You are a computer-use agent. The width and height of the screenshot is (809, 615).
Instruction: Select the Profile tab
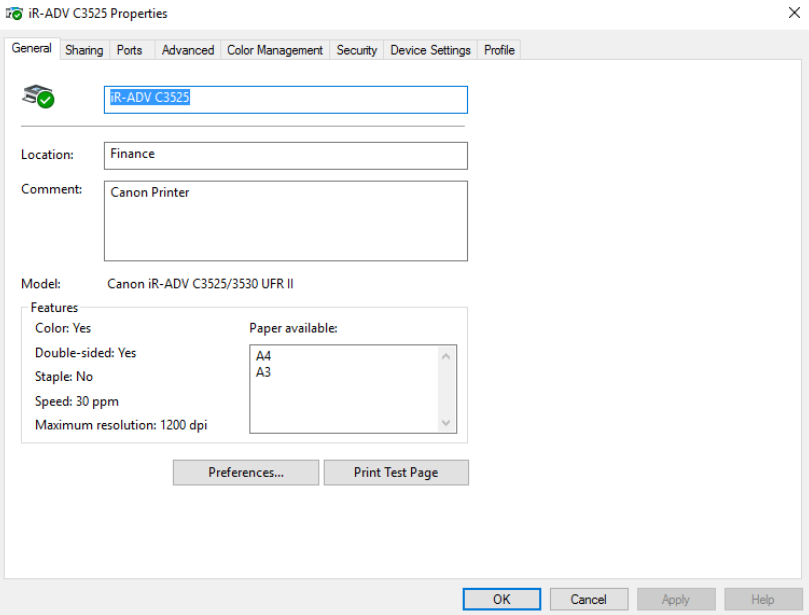(499, 50)
